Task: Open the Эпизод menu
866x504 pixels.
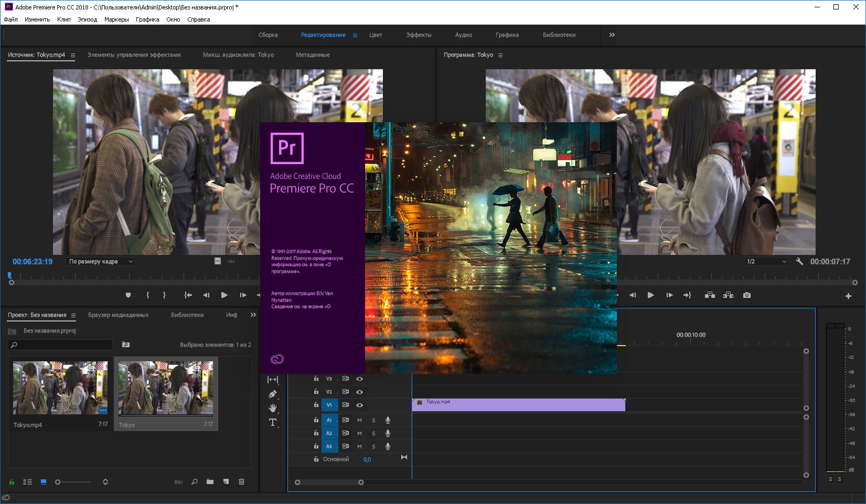Action: point(87,19)
